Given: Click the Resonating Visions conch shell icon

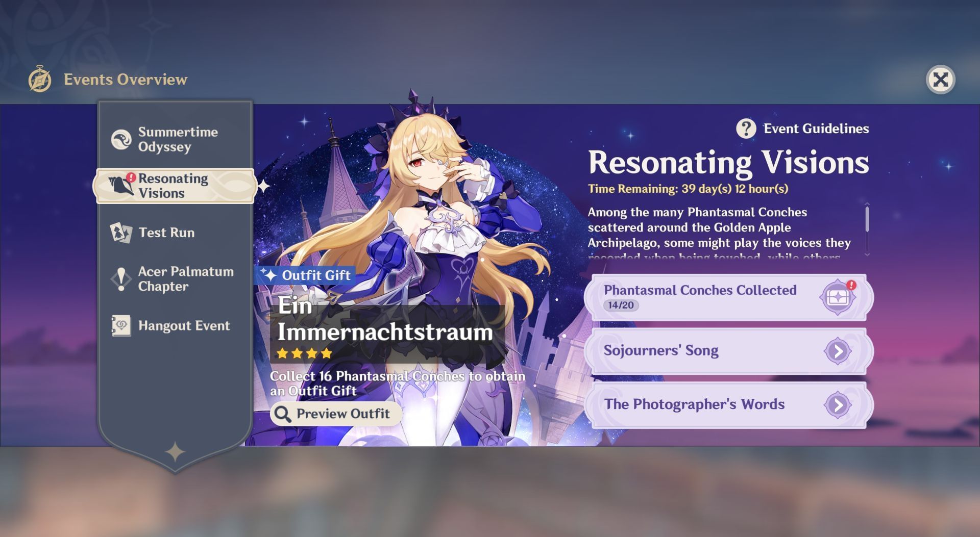Looking at the screenshot, I should [x=120, y=186].
